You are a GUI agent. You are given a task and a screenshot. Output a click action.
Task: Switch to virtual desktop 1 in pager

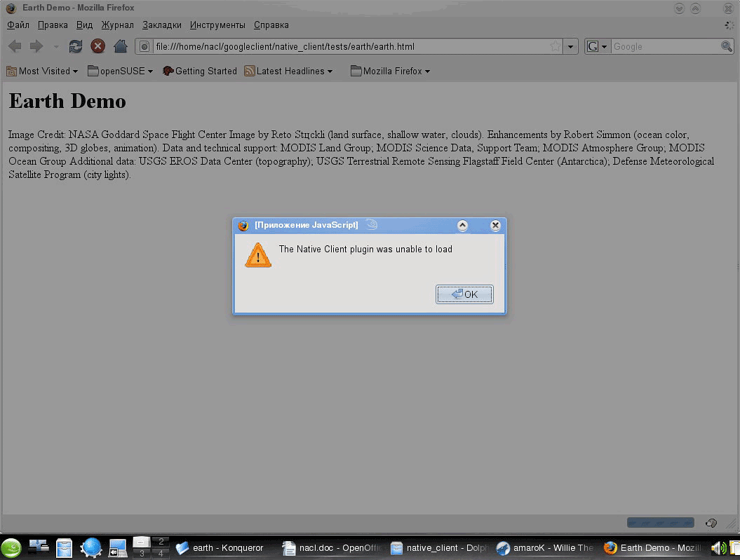click(x=142, y=542)
